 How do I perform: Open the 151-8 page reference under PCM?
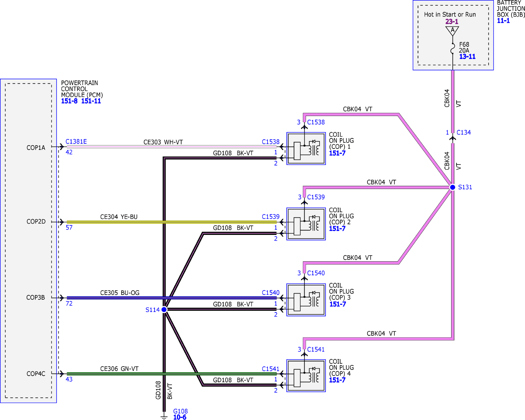[69, 101]
